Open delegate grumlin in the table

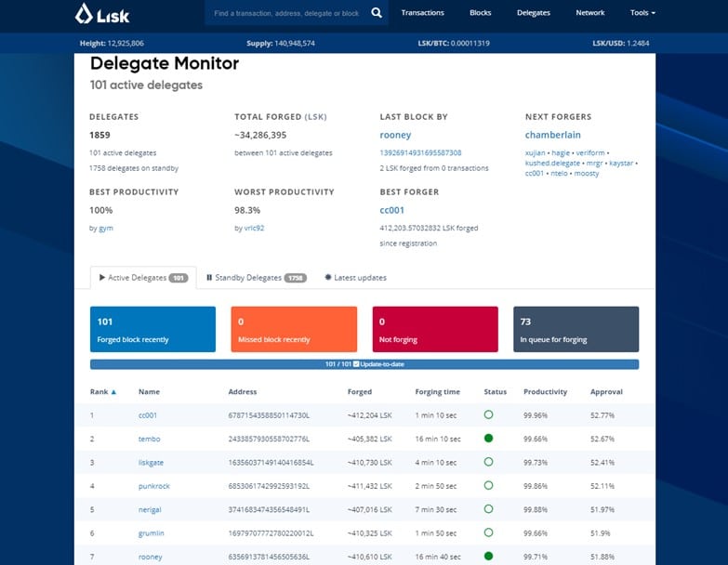tap(152, 533)
